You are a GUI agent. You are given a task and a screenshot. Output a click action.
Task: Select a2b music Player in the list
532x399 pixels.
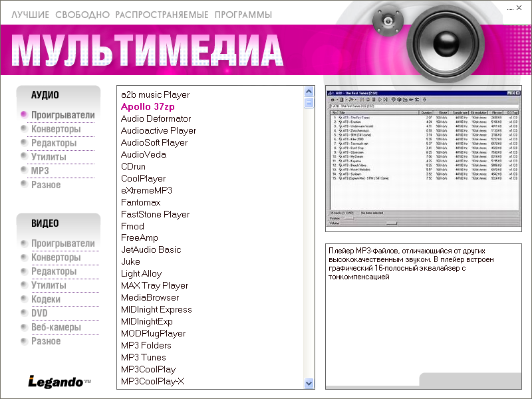click(x=155, y=94)
